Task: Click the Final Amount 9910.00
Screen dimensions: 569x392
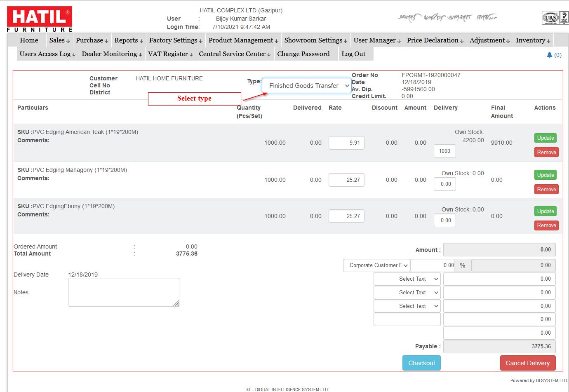Action: (502, 143)
